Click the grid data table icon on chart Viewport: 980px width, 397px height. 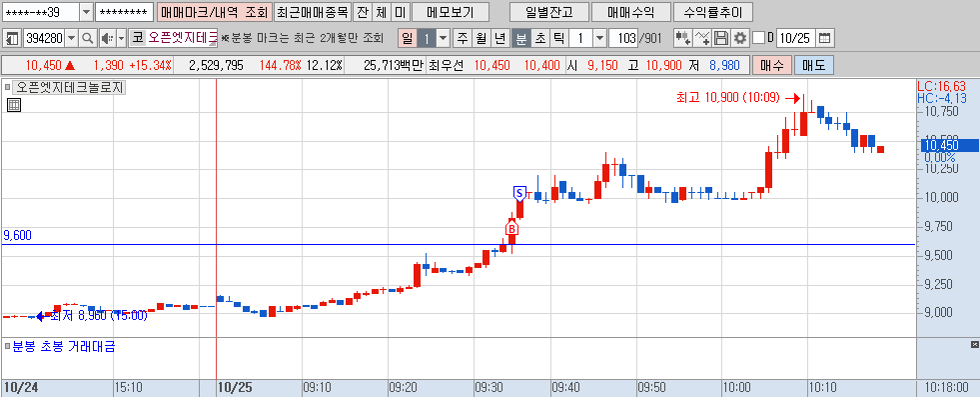[14, 105]
